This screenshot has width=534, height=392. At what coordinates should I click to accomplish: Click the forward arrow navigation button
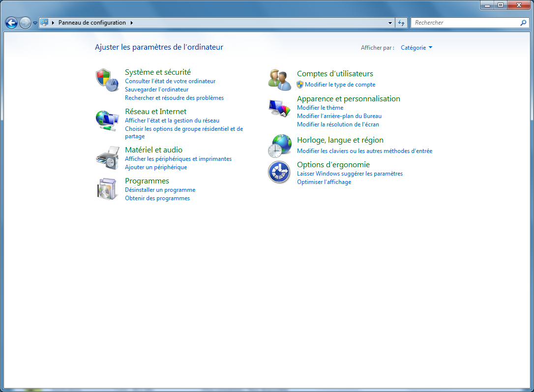[25, 23]
